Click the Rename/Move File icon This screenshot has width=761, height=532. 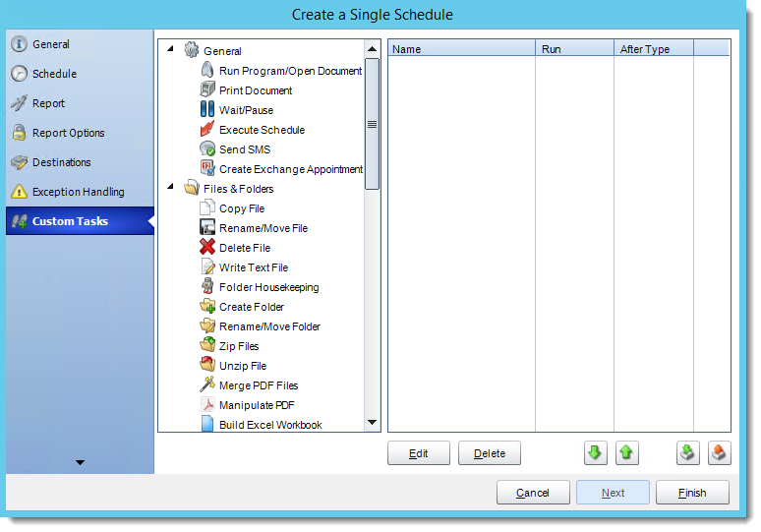pos(207,227)
